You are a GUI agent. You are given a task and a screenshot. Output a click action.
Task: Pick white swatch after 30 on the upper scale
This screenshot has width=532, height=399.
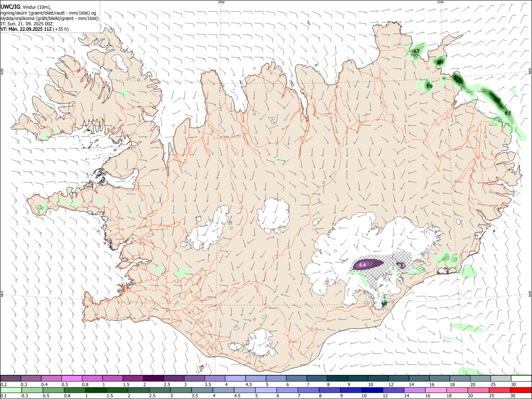[521, 379]
